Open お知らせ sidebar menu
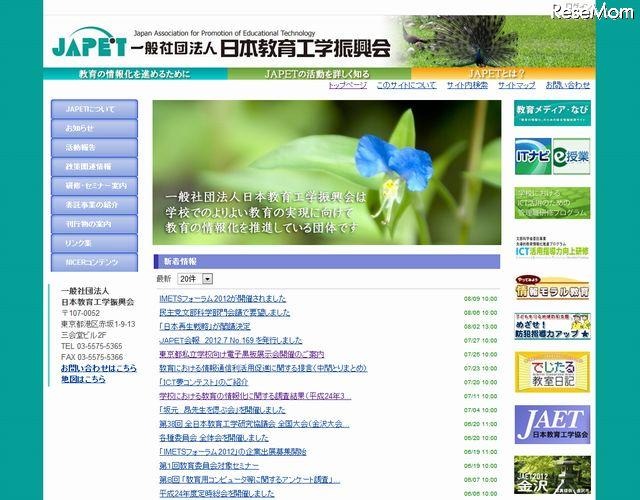640x500 pixels. tap(94, 128)
